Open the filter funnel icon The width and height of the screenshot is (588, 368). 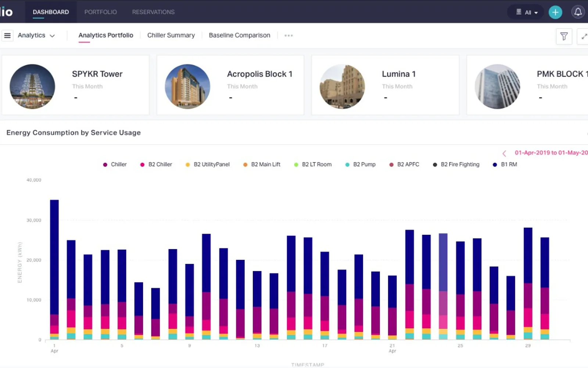[x=564, y=36]
